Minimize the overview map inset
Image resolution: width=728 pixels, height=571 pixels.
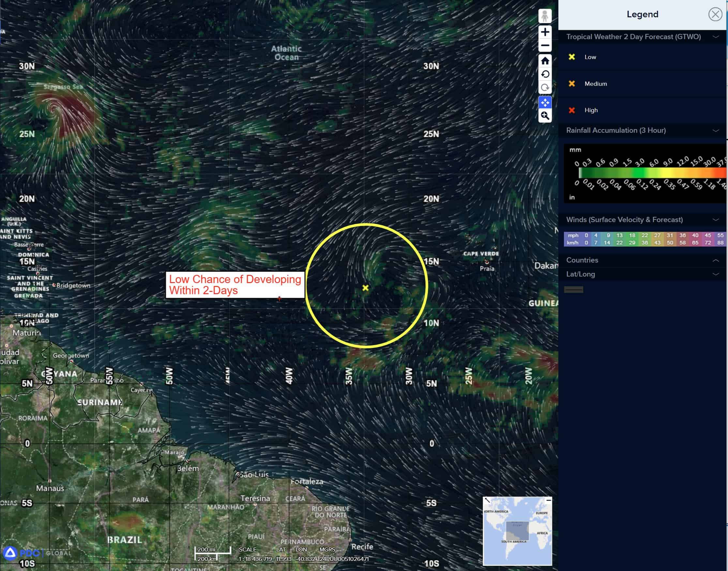click(x=548, y=501)
